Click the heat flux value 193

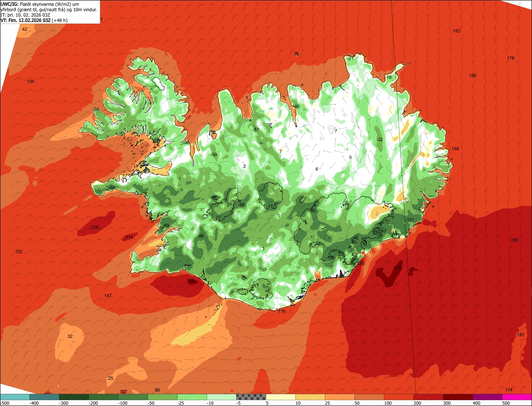pos(520,335)
